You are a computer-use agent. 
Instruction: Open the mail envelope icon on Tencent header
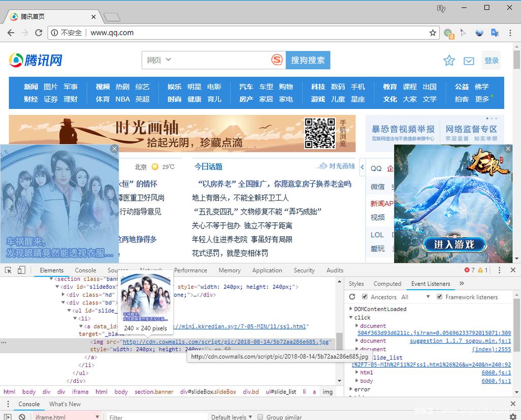pos(469,60)
